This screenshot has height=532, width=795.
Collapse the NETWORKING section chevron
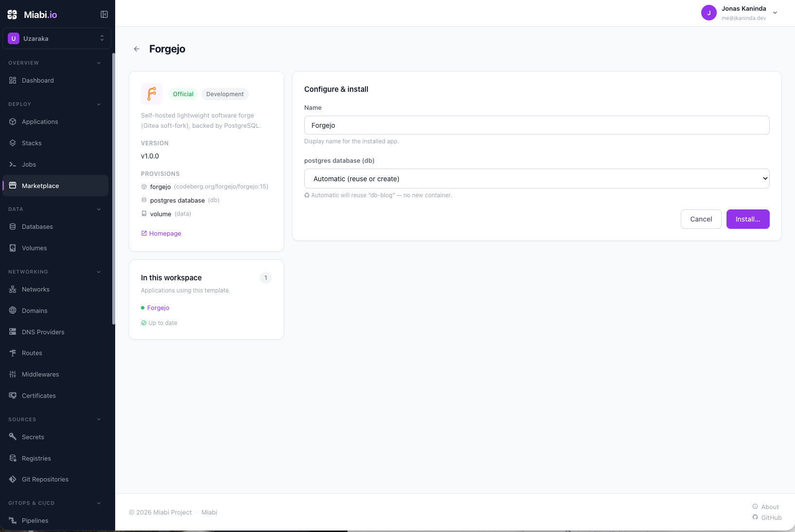pyautogui.click(x=99, y=272)
